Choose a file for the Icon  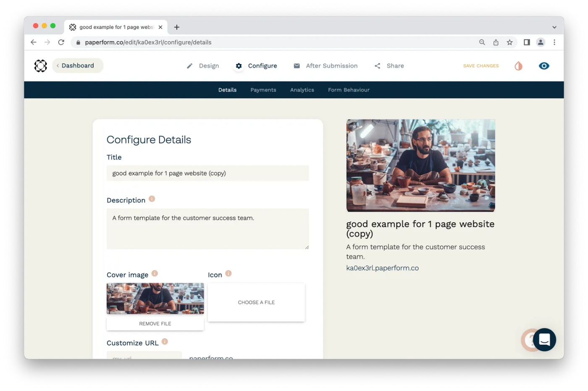click(256, 302)
